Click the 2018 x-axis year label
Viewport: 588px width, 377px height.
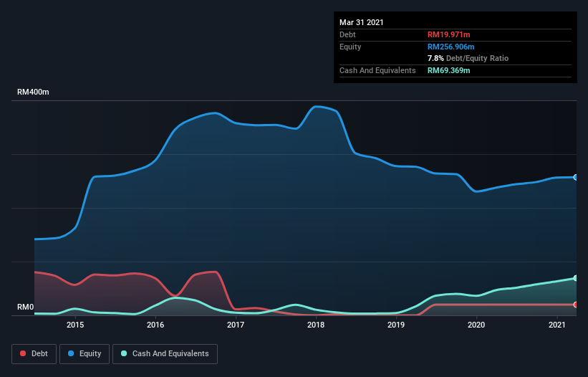[316, 325]
